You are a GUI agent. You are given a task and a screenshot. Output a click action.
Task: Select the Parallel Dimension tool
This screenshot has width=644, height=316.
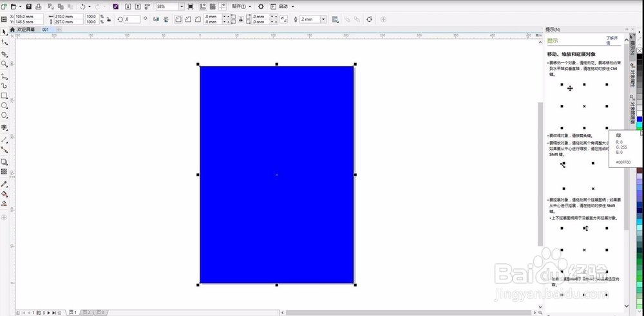coord(4,140)
